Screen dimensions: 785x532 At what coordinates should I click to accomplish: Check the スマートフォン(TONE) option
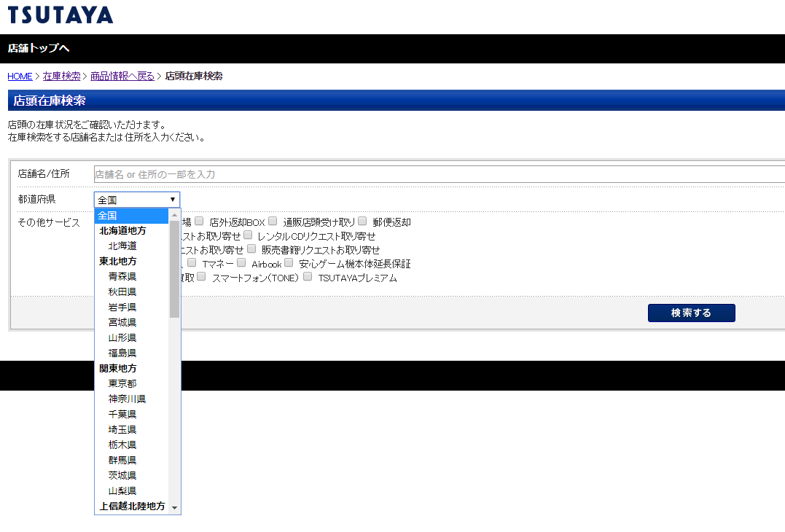[201, 277]
